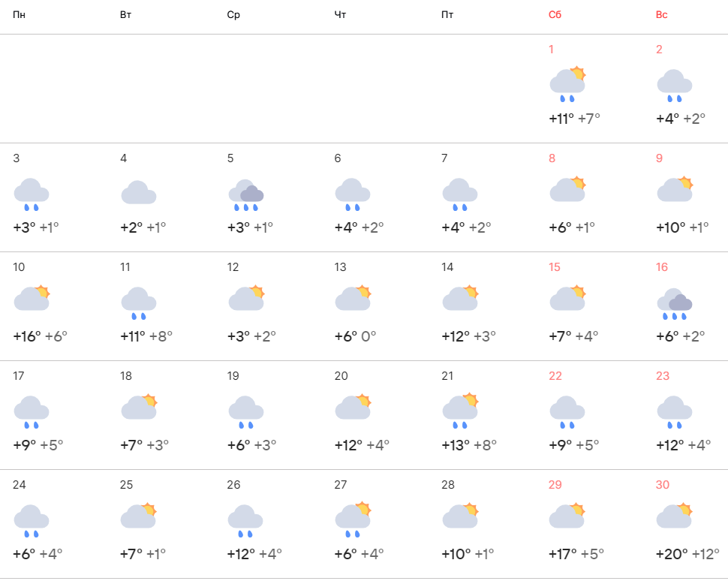Click the sunny rain icon for day 1

click(567, 84)
